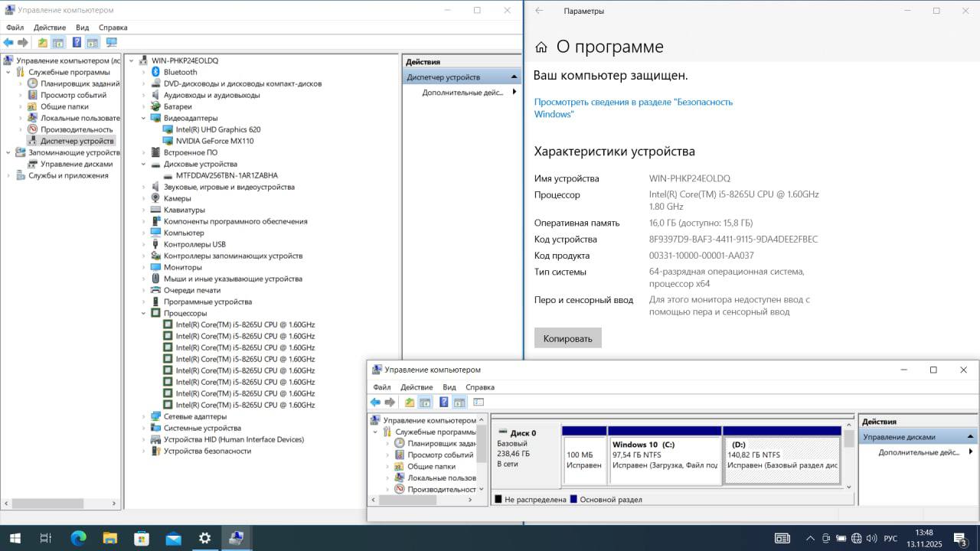Select NVIDIA GeForce MX110 adapter
The image size is (980, 551).
tap(214, 141)
